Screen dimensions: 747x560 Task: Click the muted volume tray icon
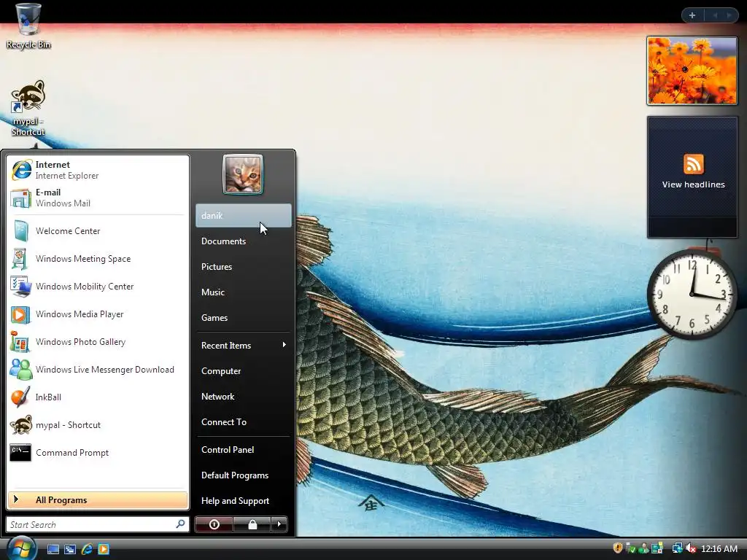click(x=691, y=548)
